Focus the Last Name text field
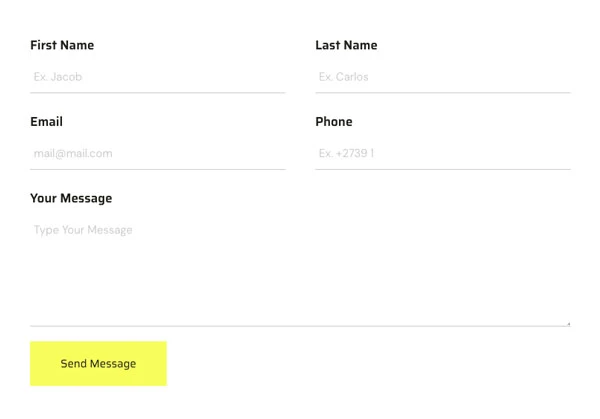 pos(443,77)
